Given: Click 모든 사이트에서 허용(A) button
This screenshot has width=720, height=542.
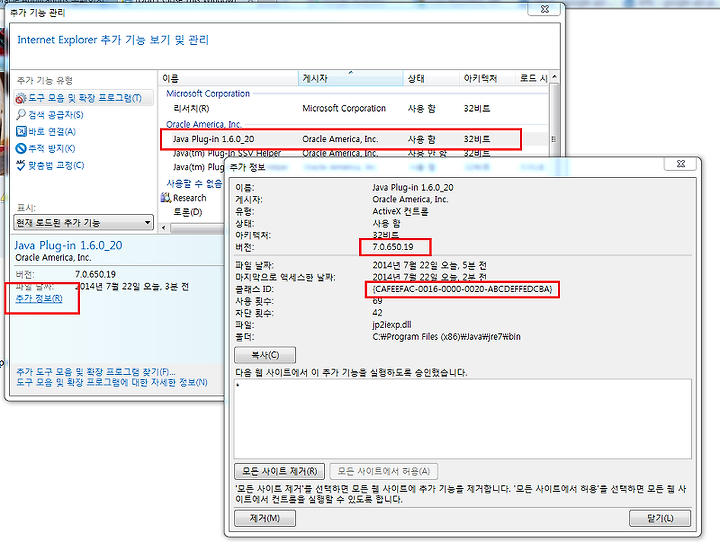Looking at the screenshot, I should pos(383,471).
